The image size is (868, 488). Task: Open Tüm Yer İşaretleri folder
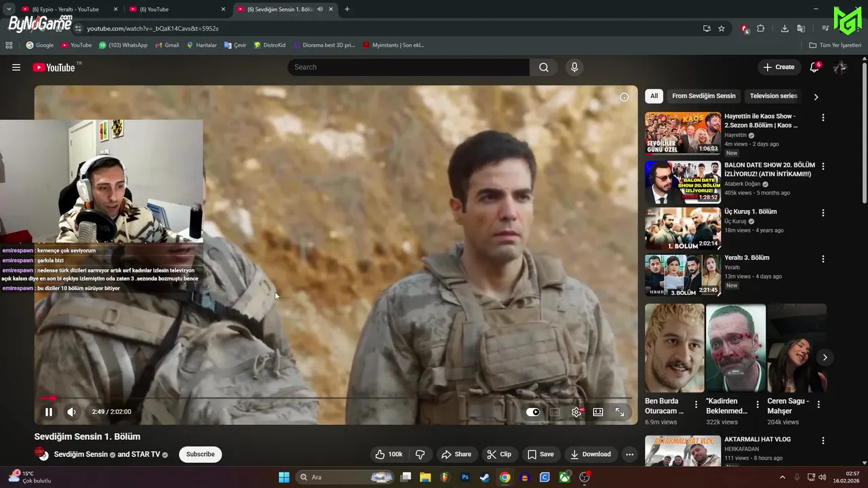(x=835, y=45)
